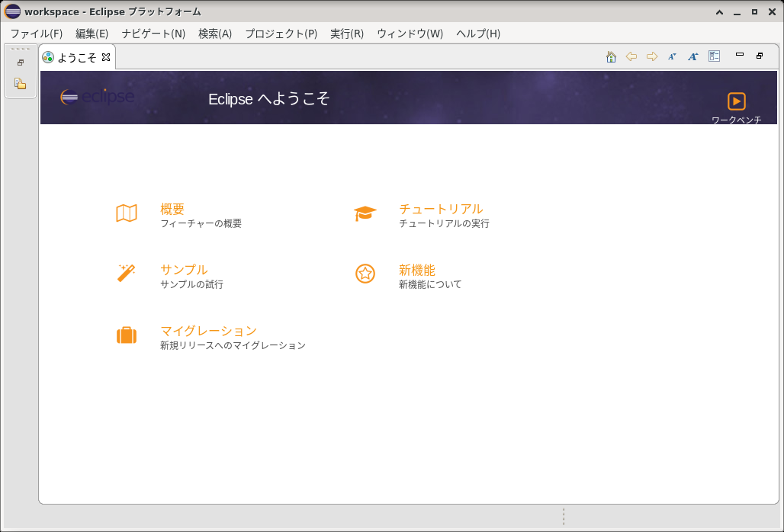Click the window roll-up arrow button
Screen dimensions: 784x532
719,12
